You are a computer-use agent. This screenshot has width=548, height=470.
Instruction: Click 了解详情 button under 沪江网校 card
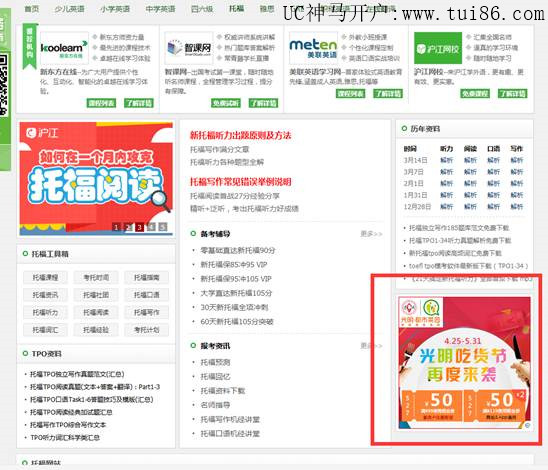tap(512, 94)
